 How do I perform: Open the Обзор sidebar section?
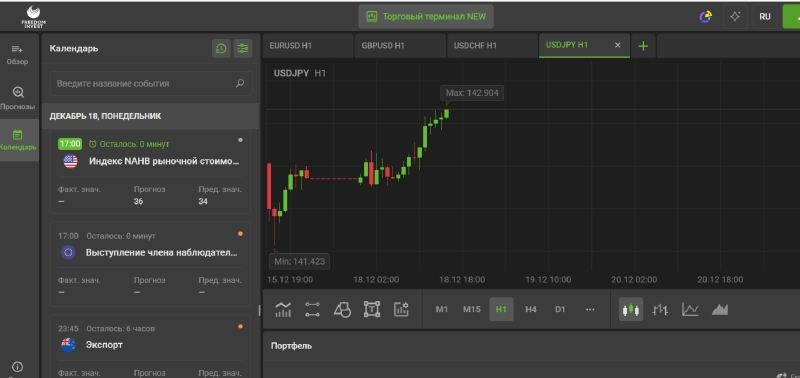point(17,55)
